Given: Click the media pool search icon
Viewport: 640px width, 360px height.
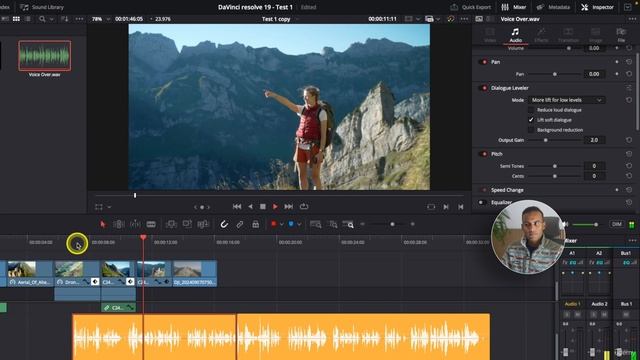Looking at the screenshot, I should pyautogui.click(x=42, y=19).
